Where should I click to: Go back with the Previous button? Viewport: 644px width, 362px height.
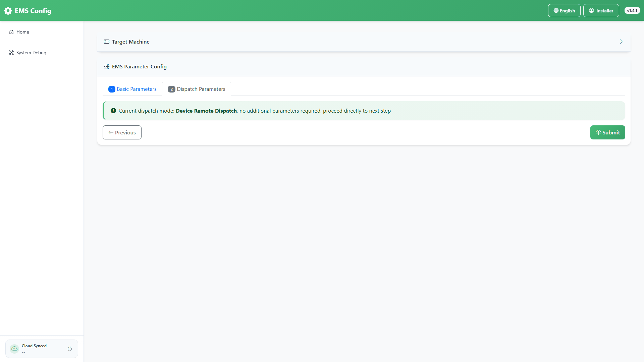pyautogui.click(x=122, y=132)
